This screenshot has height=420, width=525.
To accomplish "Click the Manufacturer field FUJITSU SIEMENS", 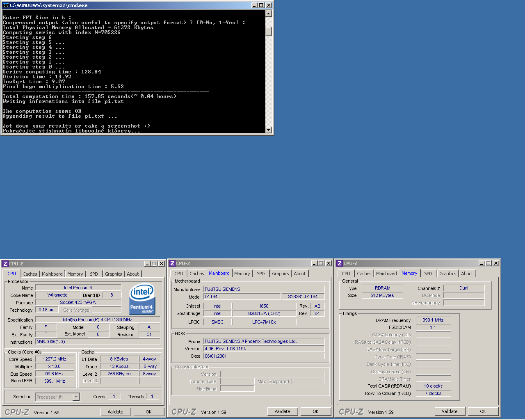I will [264, 289].
